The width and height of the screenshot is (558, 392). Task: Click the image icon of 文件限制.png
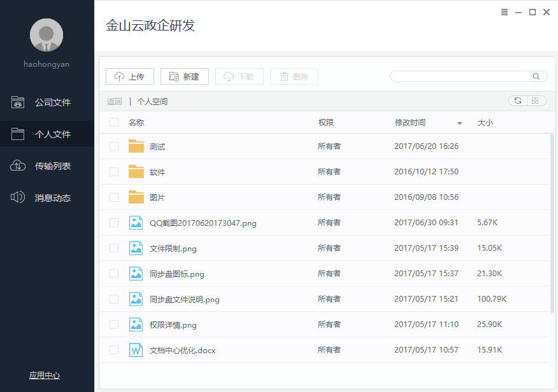click(x=136, y=248)
